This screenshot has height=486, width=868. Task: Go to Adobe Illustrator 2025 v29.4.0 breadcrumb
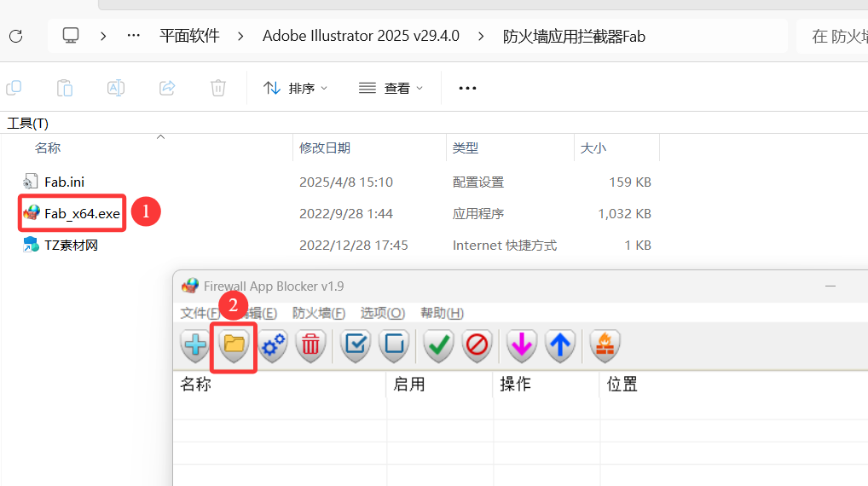[361, 37]
